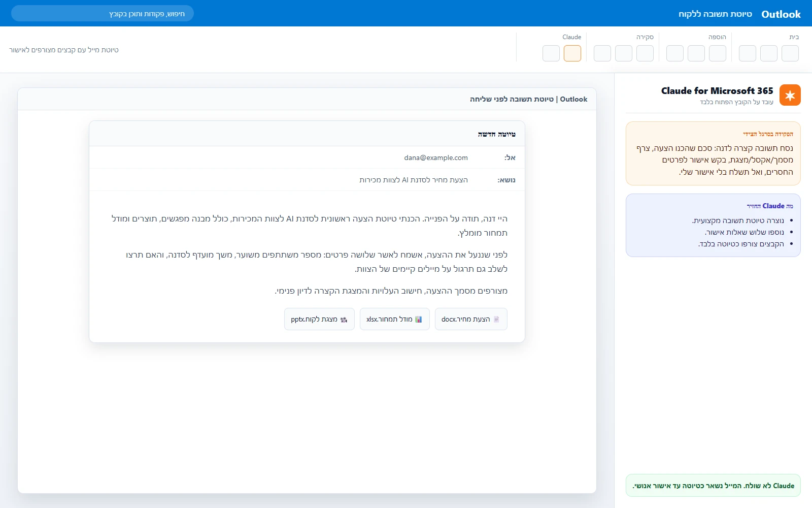Click the Outlook app title in header
Viewport: 812px width, 508px height.
[x=781, y=14]
